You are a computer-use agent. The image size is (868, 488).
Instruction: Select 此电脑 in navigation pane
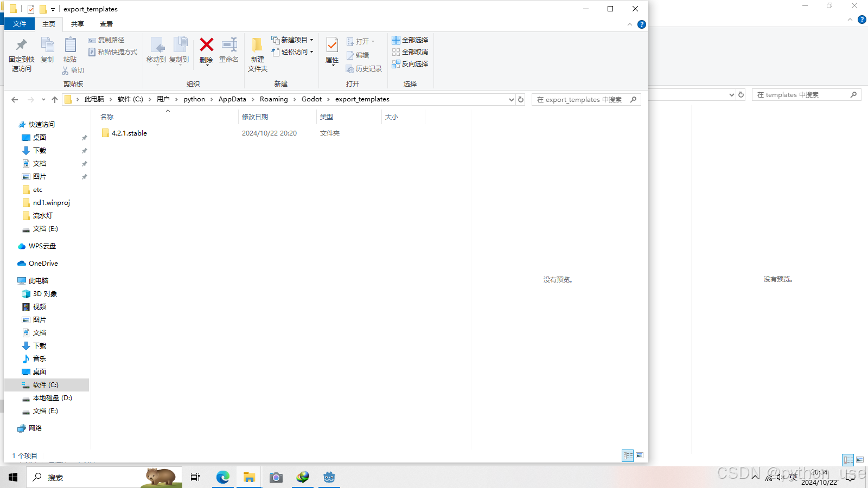point(39,281)
